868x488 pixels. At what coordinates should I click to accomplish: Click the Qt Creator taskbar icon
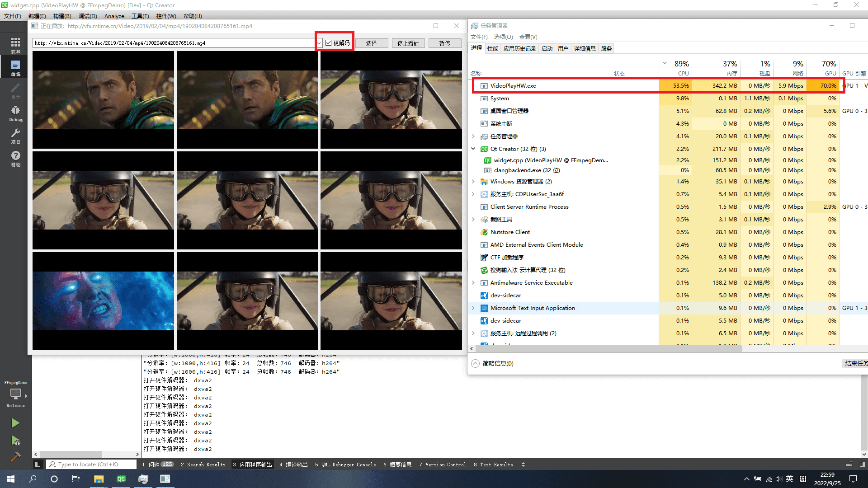pyautogui.click(x=121, y=479)
